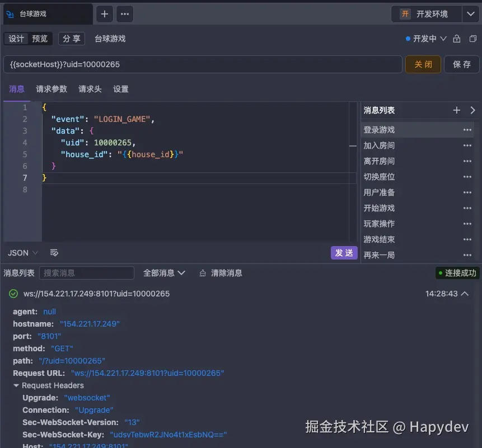Select the 请求参数 tab

52,89
